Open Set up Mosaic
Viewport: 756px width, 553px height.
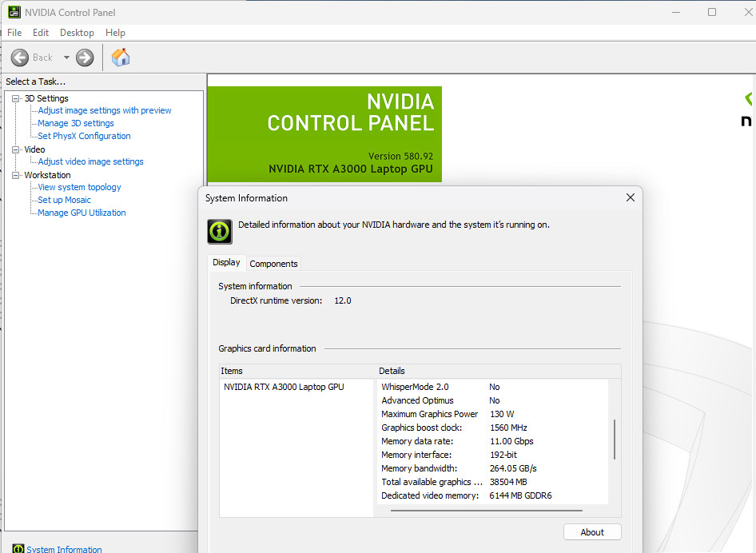click(64, 200)
